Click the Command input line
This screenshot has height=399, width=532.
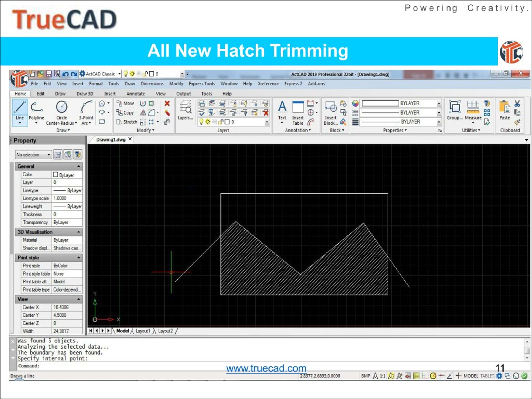tap(269, 366)
